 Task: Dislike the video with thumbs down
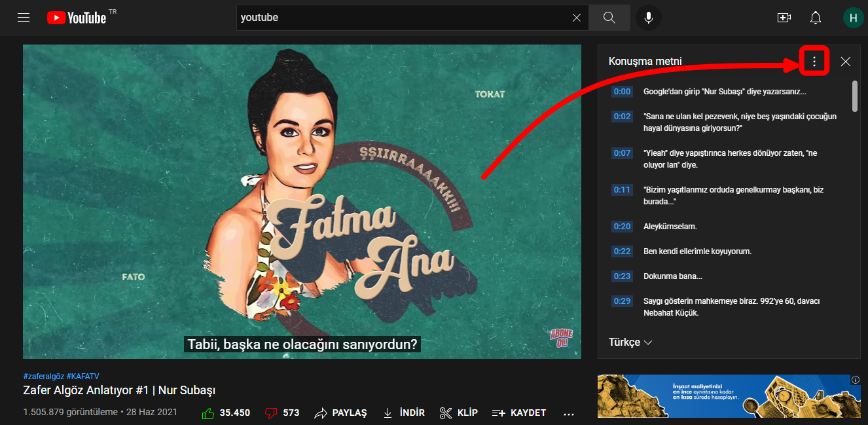271,413
